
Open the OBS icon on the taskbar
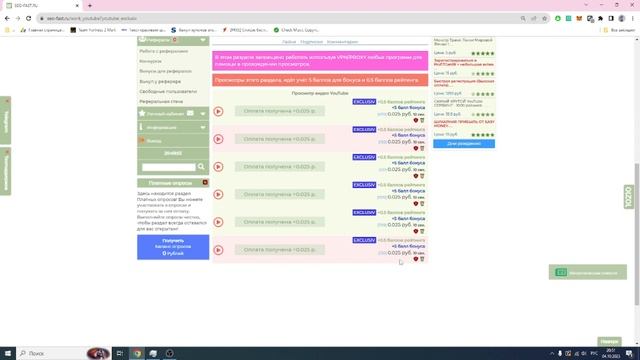coord(169,353)
